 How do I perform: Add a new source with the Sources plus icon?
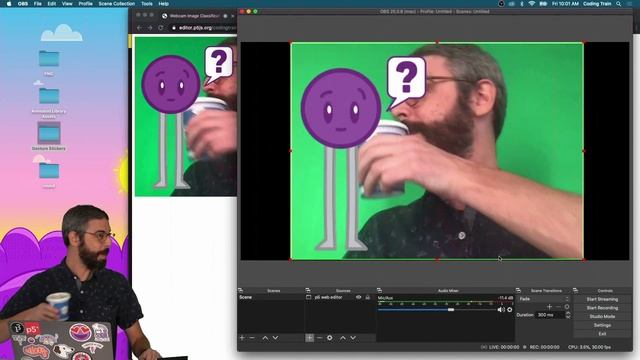[310, 338]
